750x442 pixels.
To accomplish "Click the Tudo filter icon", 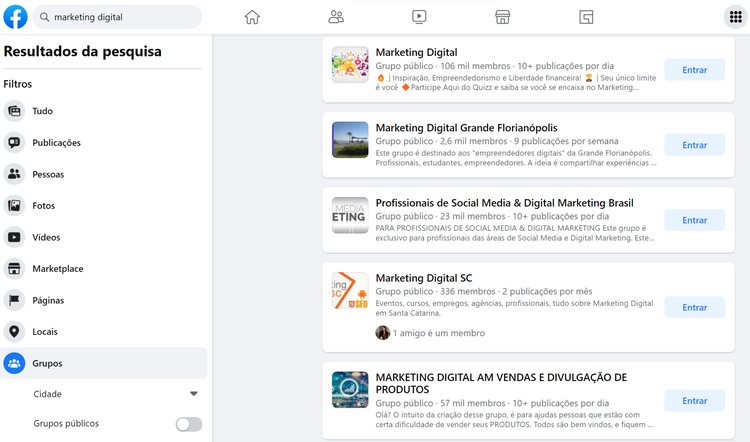I will click(x=14, y=111).
